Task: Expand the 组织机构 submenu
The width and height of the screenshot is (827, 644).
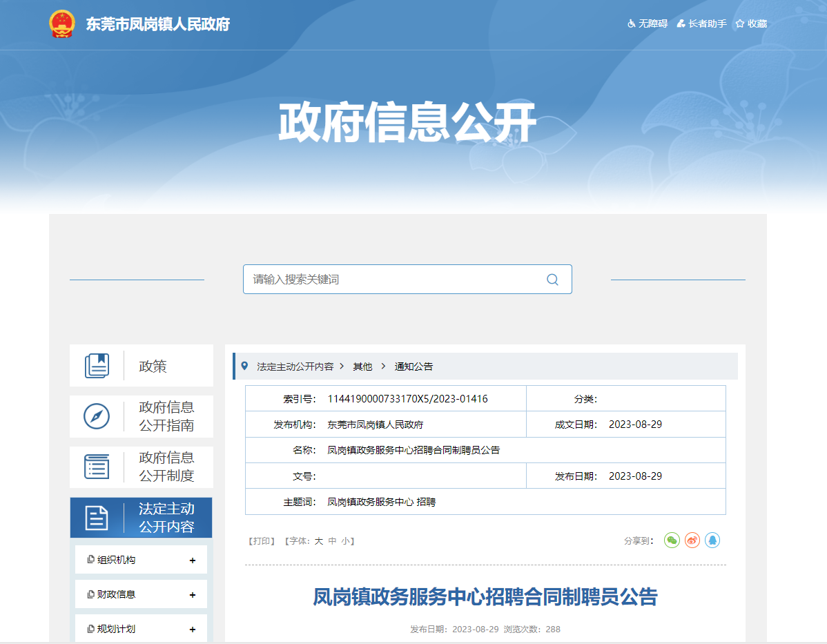Action: coord(193,560)
